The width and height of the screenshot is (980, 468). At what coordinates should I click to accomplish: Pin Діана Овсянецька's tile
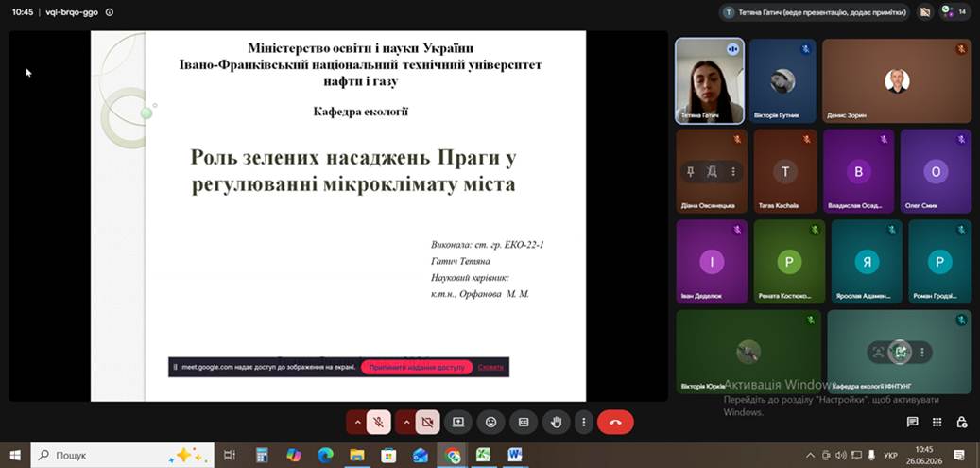coord(690,171)
